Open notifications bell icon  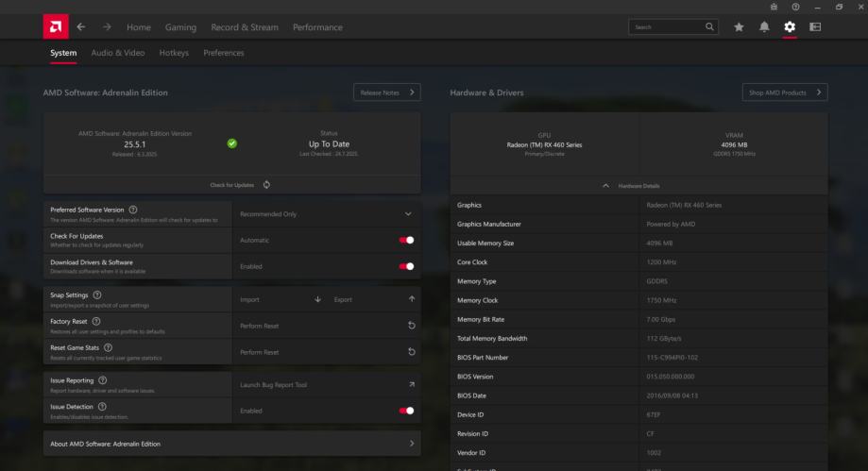[x=764, y=26]
